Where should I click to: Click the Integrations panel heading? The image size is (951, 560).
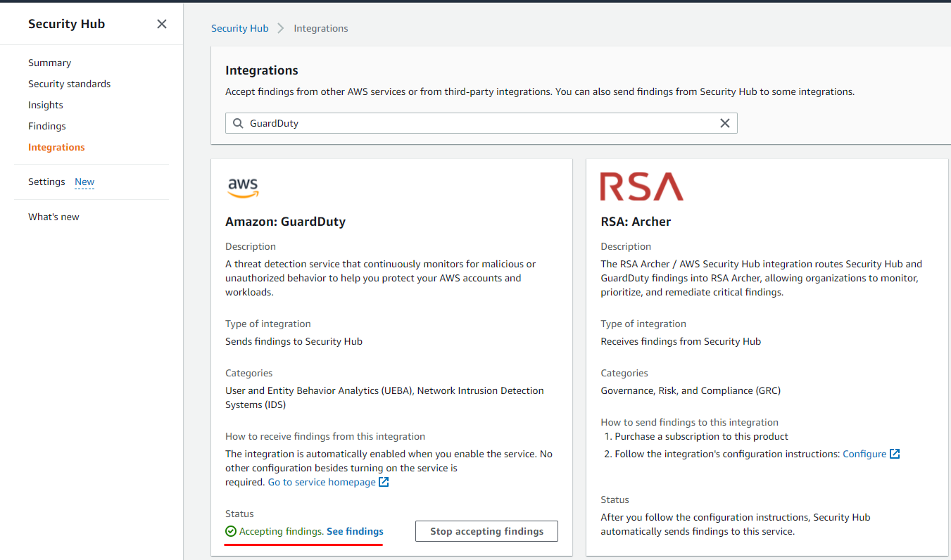[x=262, y=70]
